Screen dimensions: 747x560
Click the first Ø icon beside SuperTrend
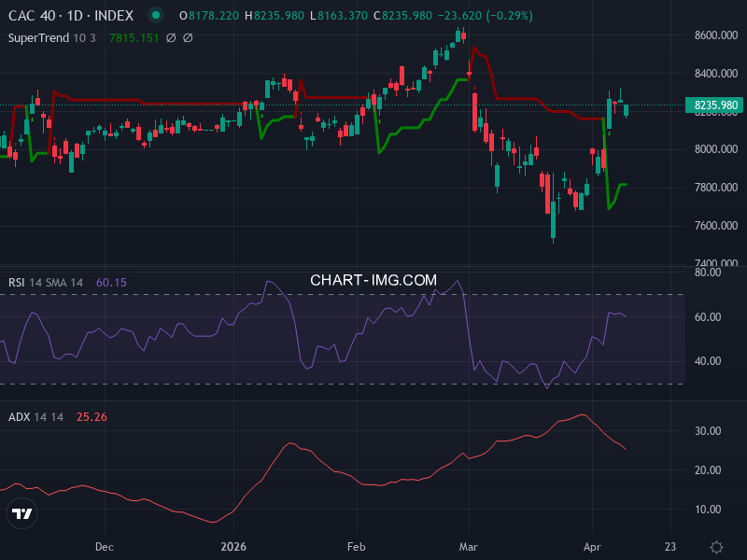(171, 37)
